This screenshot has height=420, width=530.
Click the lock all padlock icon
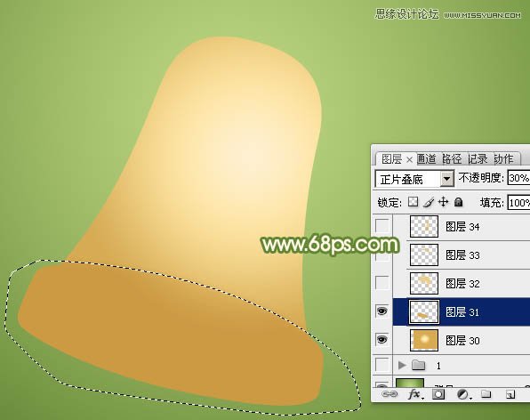pos(458,202)
